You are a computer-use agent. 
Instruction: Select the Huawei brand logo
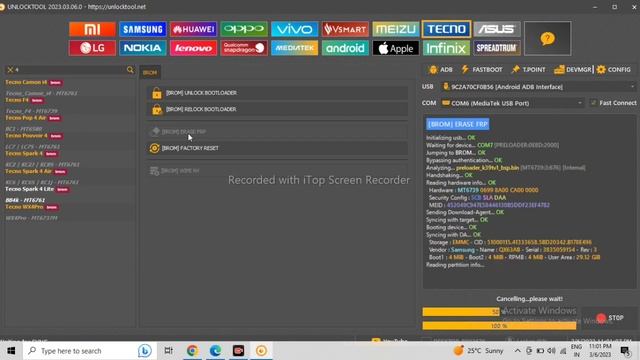click(x=193, y=29)
